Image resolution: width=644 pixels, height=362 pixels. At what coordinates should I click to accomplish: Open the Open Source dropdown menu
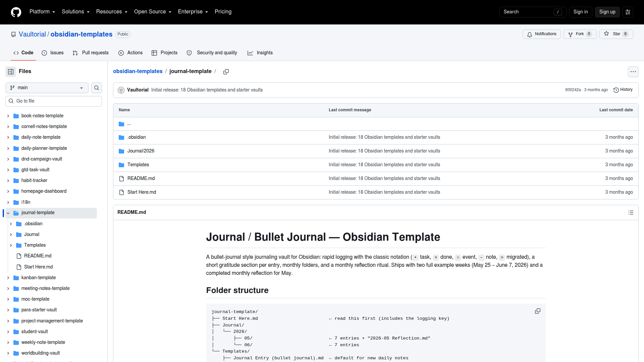pyautogui.click(x=153, y=12)
